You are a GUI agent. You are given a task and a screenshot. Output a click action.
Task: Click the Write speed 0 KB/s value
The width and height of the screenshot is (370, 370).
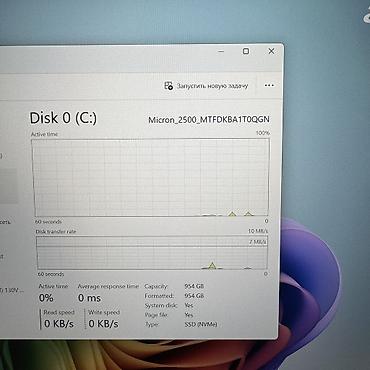103,323
